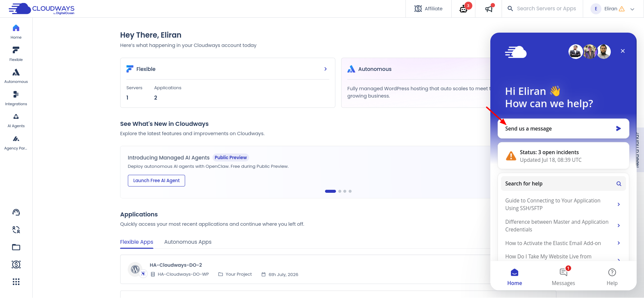Screen dimensions: 644x298
Task: Open the Flexible sidebar section
Action: pos(16,54)
